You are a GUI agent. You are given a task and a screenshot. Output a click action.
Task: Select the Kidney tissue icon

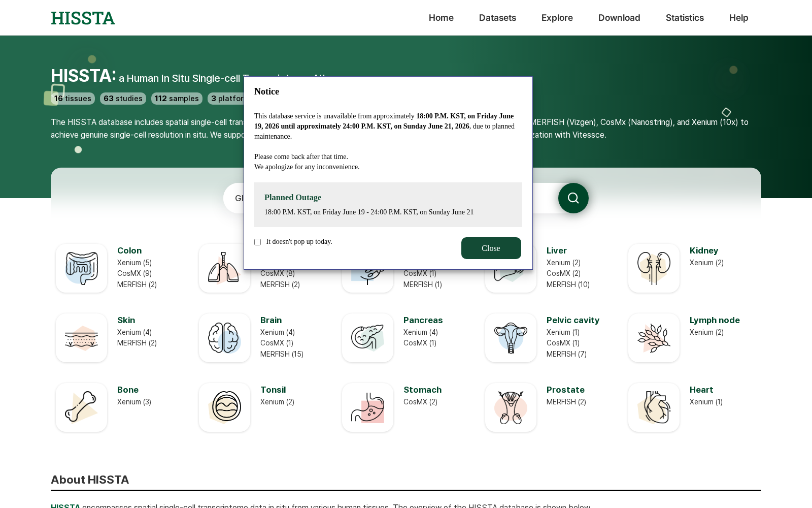click(654, 268)
